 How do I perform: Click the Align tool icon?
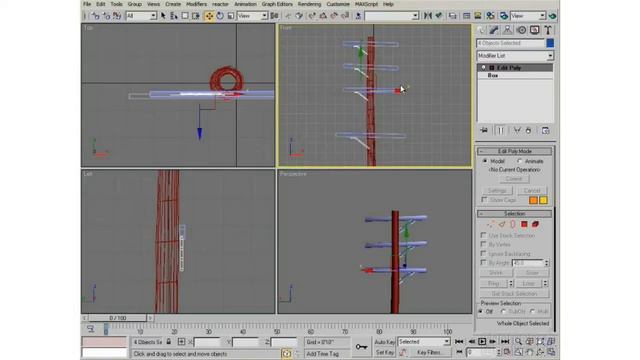pos(438,16)
